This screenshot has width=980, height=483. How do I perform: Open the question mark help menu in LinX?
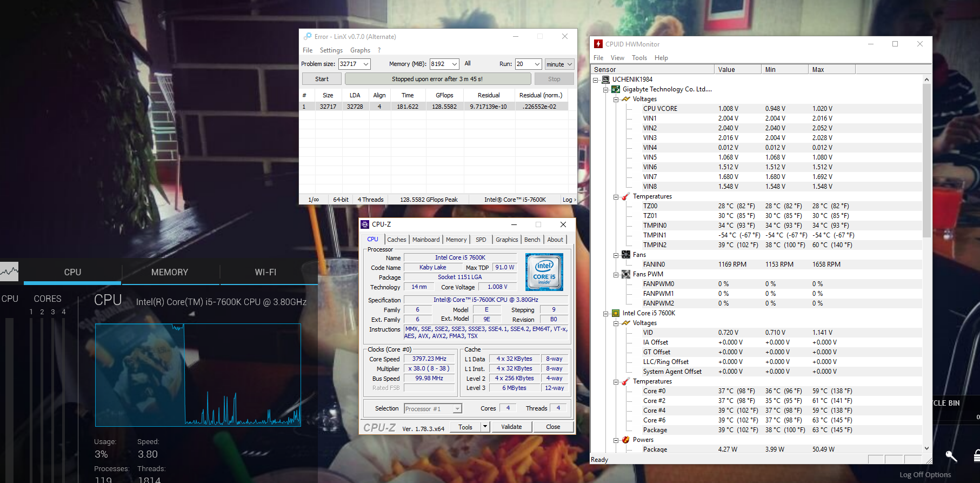(379, 50)
